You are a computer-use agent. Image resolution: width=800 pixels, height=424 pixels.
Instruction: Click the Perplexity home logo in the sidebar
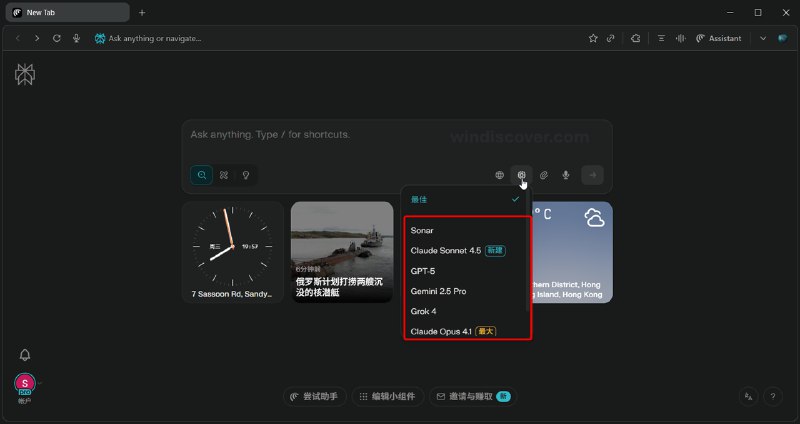[x=24, y=74]
